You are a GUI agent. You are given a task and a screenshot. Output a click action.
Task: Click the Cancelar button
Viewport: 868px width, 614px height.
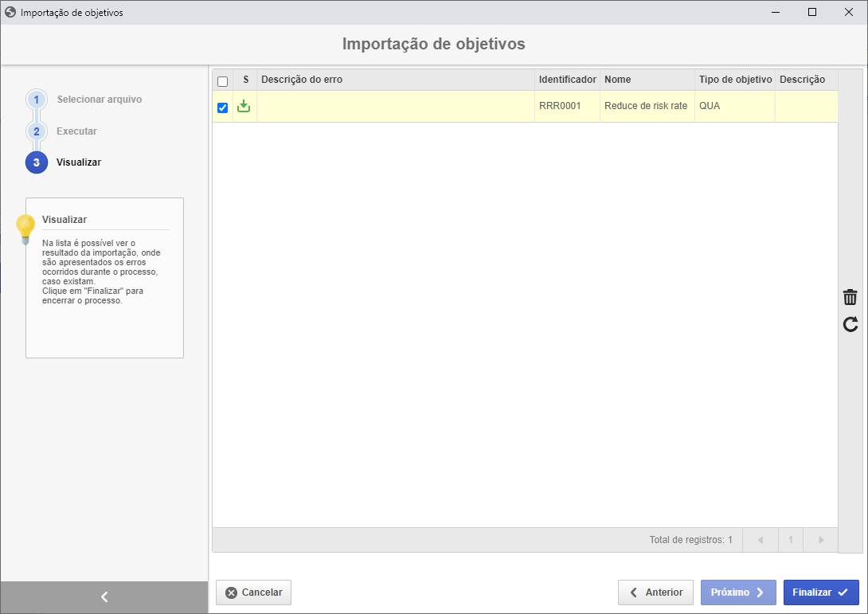pos(253,592)
